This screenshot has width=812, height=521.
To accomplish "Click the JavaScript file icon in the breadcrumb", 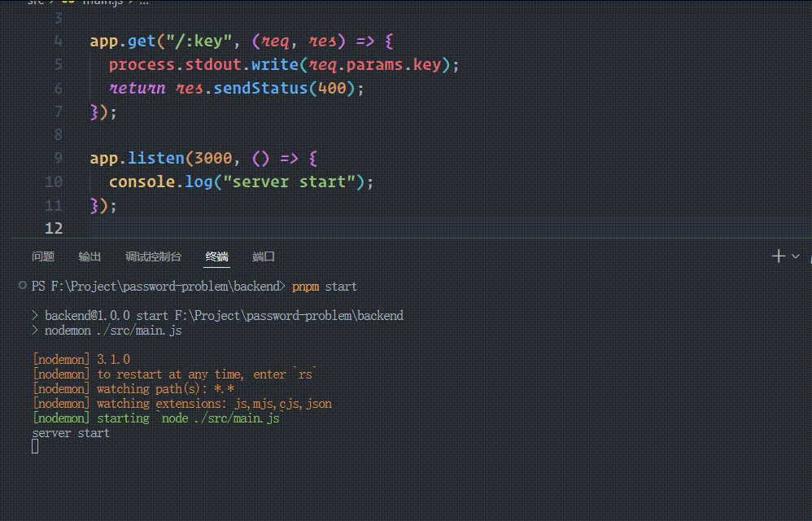I will (x=69, y=3).
